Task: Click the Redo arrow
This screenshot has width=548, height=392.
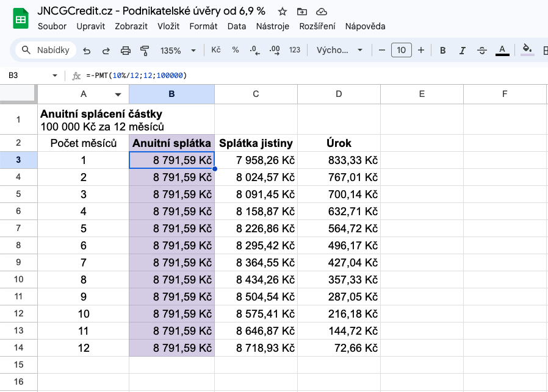Action: tap(106, 51)
